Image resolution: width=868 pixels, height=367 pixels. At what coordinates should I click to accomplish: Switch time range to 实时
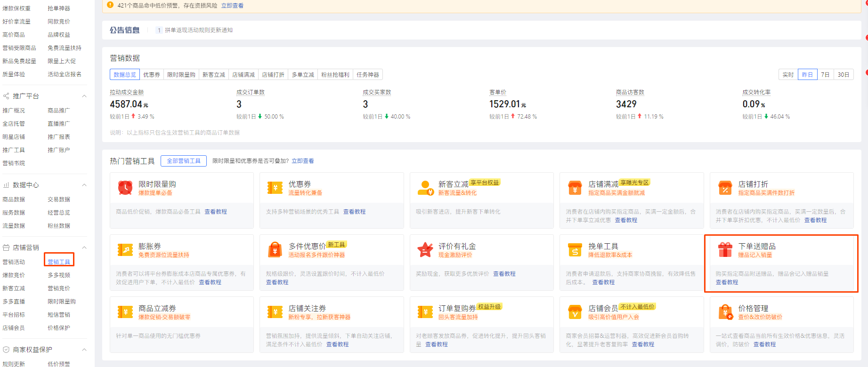pyautogui.click(x=788, y=75)
